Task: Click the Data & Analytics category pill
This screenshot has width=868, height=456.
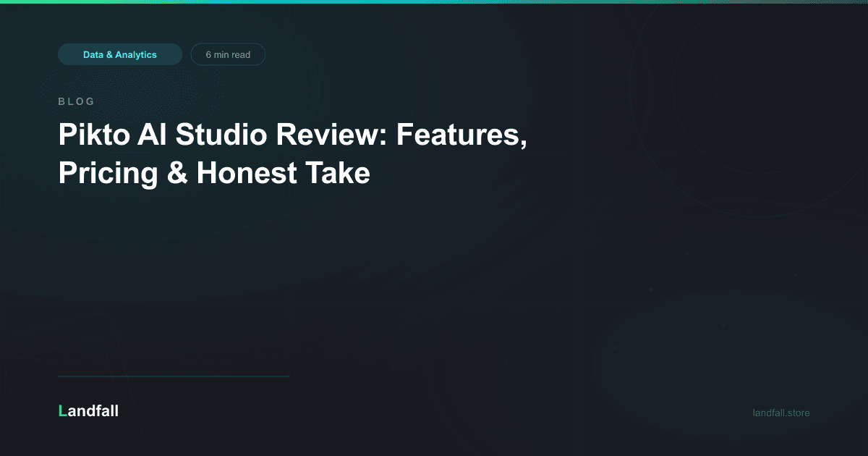Action: 120,54
